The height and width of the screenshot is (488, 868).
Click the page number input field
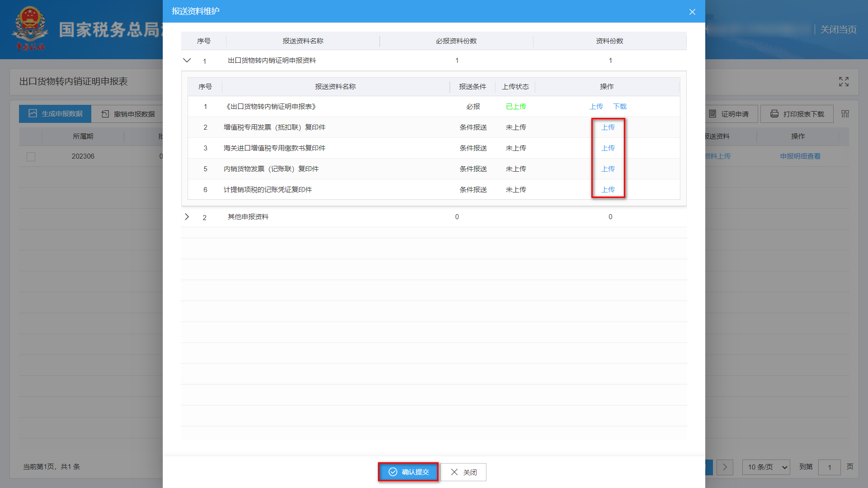[x=829, y=467]
